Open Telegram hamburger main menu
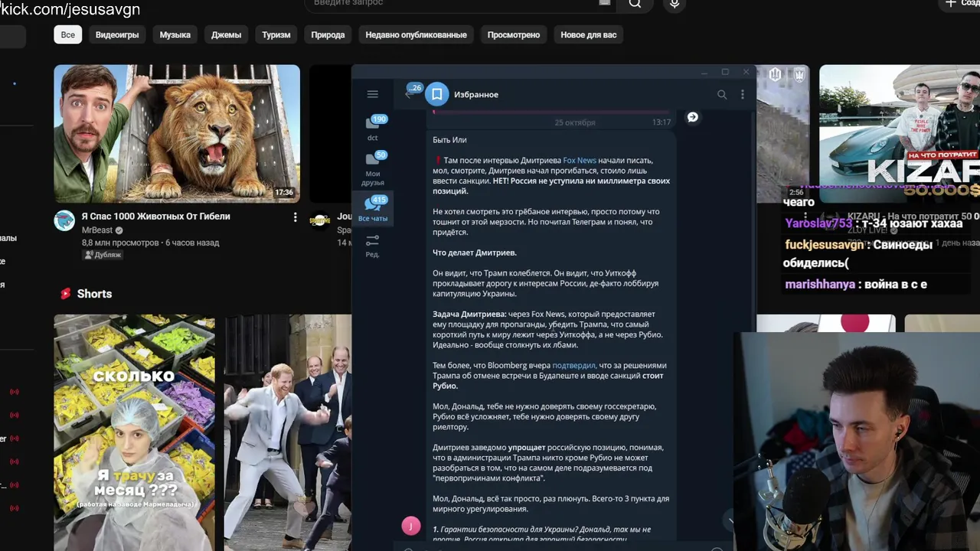Viewport: 980px width, 551px height. pyautogui.click(x=373, y=94)
